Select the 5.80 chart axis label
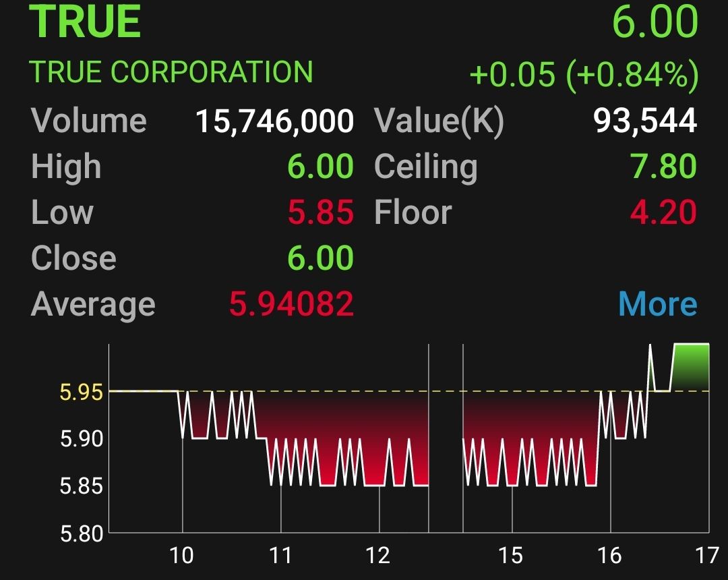 (82, 533)
